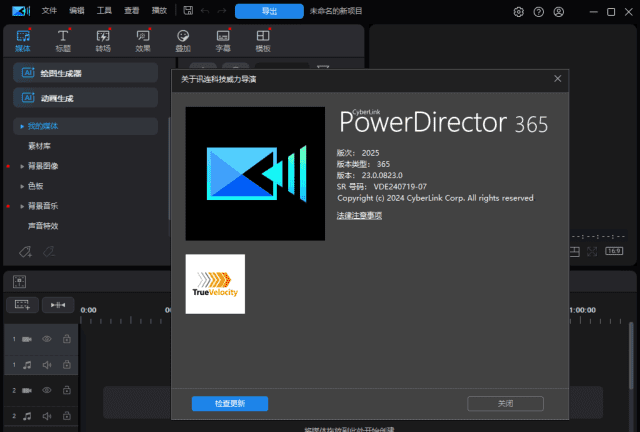Open the 编辑 menu
640x432 pixels.
pyautogui.click(x=76, y=11)
